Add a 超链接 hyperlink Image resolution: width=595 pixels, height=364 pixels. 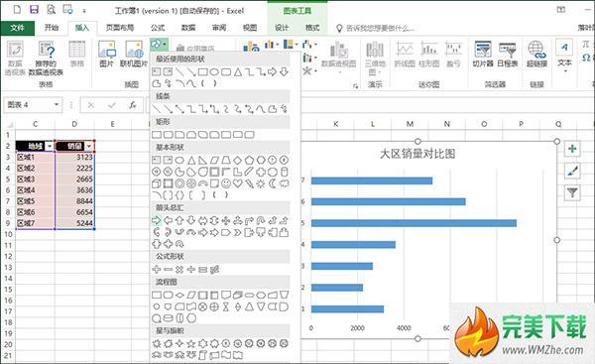(536, 54)
